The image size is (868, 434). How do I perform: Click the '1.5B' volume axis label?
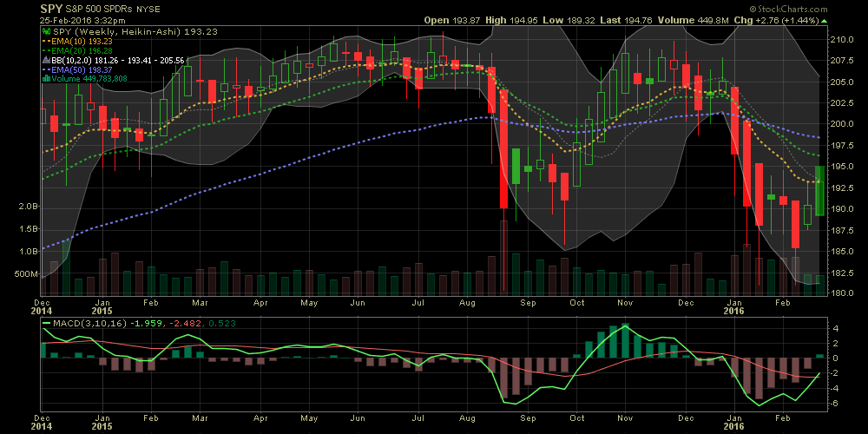click(x=29, y=229)
